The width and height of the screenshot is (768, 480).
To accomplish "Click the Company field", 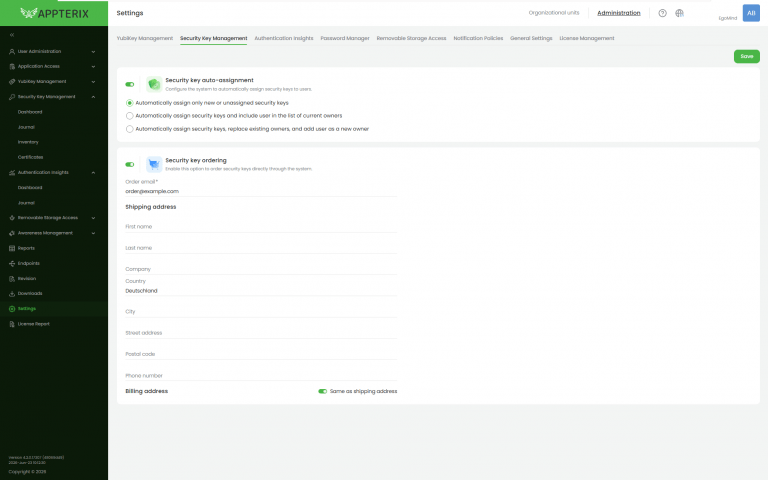I will (261, 269).
